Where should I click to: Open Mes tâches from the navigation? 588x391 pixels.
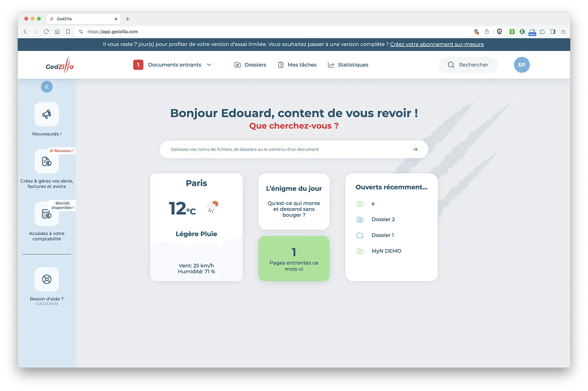(297, 65)
